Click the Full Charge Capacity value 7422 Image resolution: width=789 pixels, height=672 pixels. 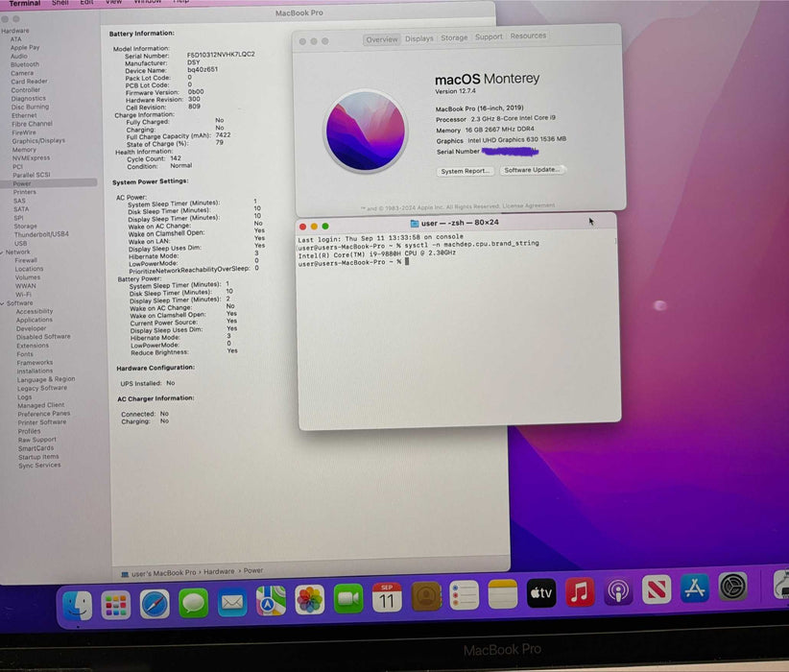[223, 135]
